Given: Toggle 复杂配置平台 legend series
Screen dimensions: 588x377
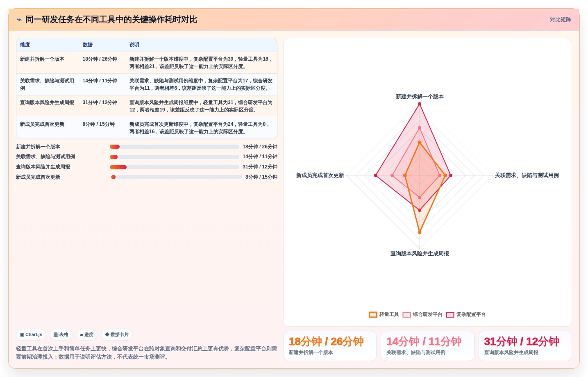Looking at the screenshot, I should 466,315.
